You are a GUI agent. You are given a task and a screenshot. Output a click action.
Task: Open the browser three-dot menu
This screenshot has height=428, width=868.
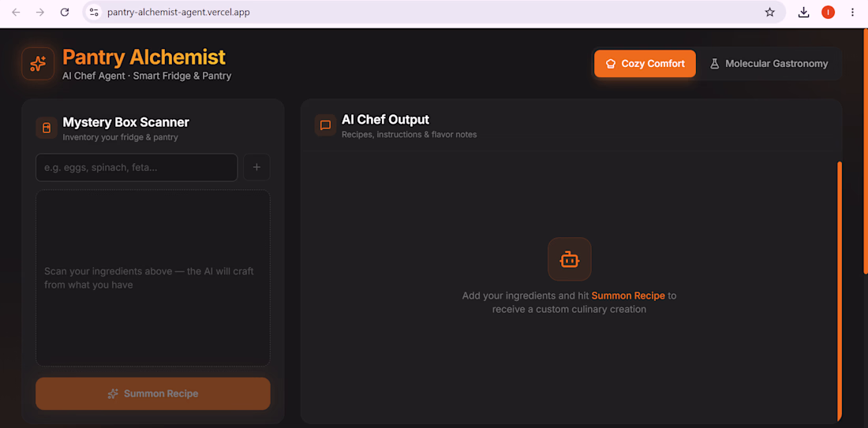pyautogui.click(x=852, y=12)
